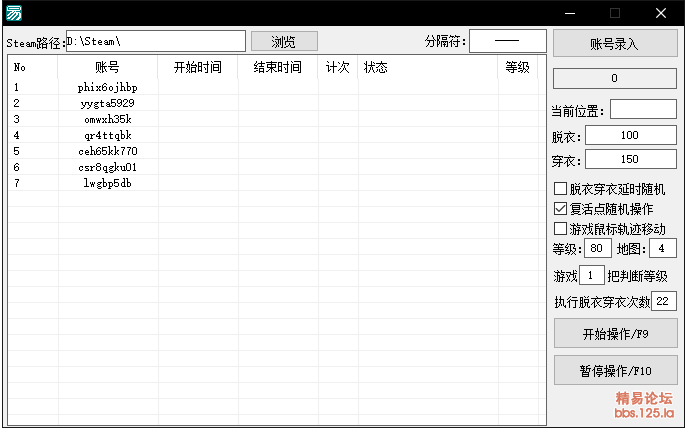Click the 计次 column header

pyautogui.click(x=338, y=67)
